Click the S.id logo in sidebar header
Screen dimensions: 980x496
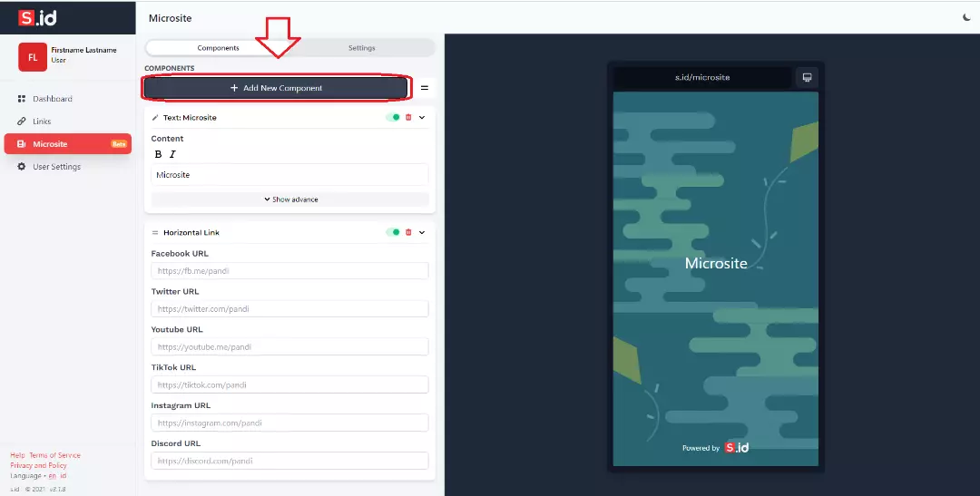pyautogui.click(x=37, y=17)
